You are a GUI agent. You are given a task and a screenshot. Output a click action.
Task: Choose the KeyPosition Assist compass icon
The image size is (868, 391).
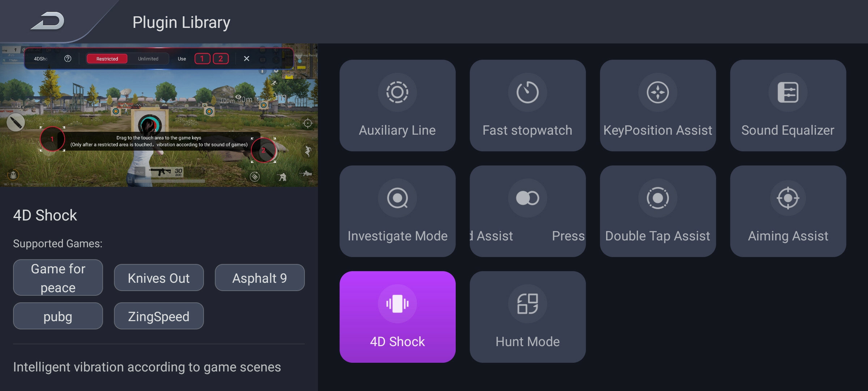(x=658, y=92)
